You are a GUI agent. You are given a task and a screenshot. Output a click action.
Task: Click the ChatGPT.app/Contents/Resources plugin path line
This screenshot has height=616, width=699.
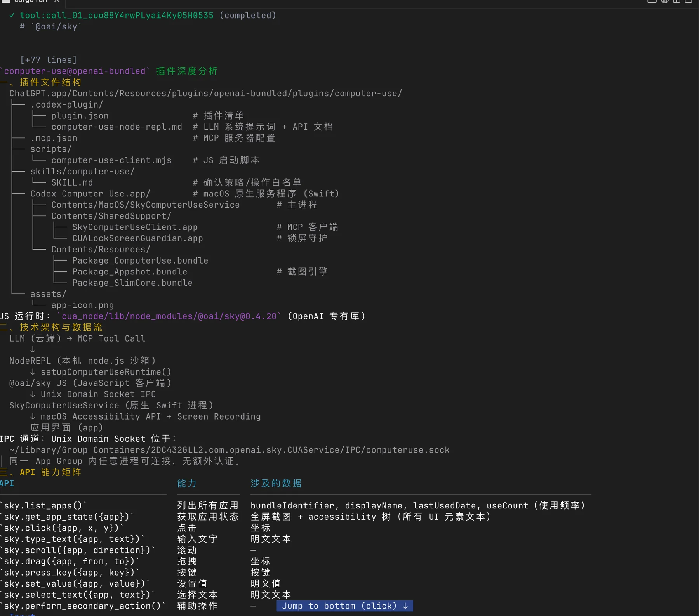pyautogui.click(x=206, y=94)
